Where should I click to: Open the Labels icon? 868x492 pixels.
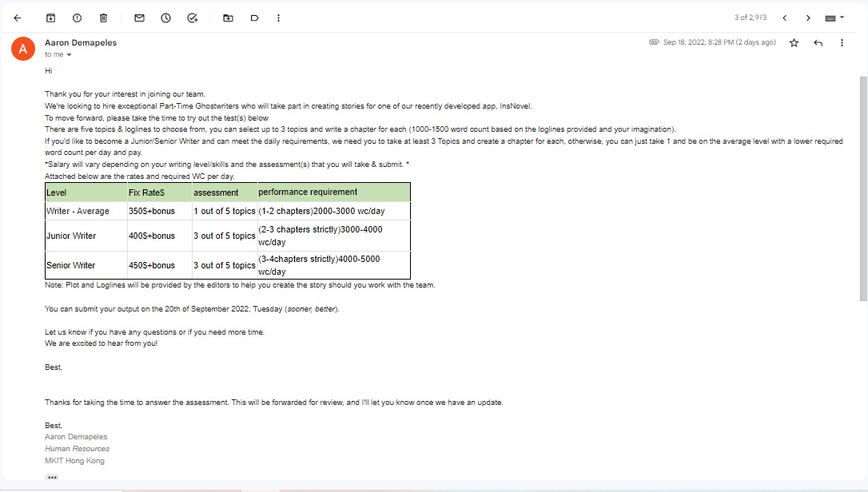[255, 18]
